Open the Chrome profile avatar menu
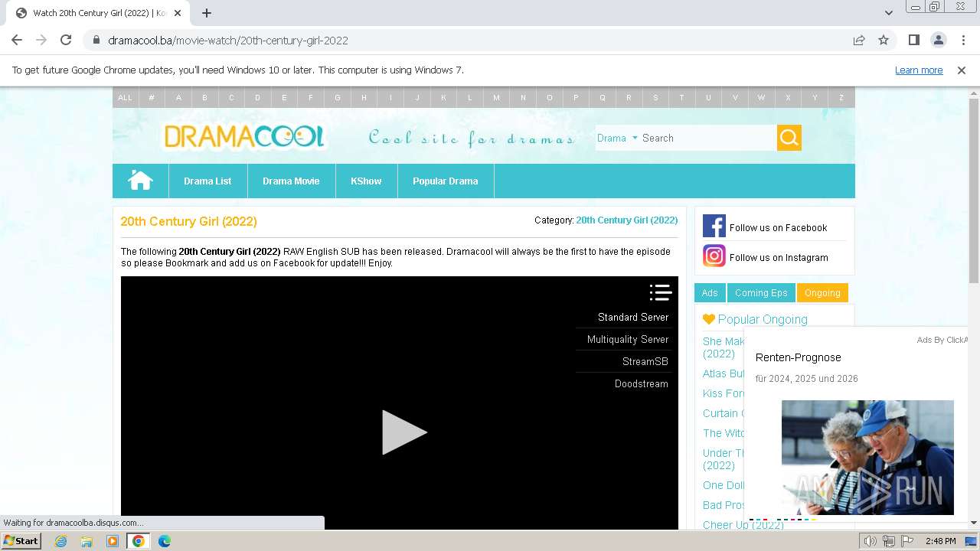This screenshot has height=551, width=980. point(938,40)
